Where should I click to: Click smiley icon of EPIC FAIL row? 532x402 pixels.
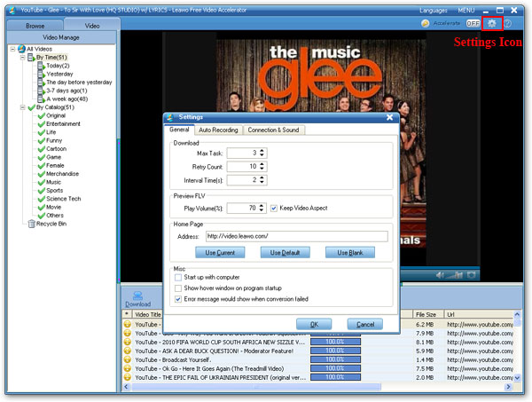click(x=128, y=377)
